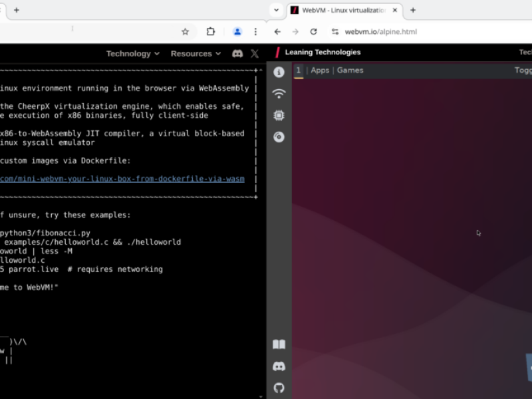Screen dimensions: 532x399
Task: Open the Apps menu on the desktop
Action: [x=320, y=70]
